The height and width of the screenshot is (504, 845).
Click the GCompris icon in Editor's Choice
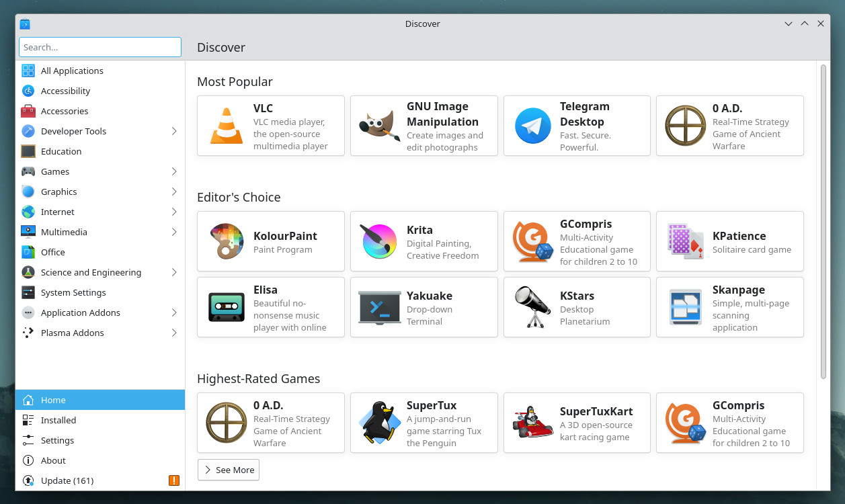click(x=533, y=242)
